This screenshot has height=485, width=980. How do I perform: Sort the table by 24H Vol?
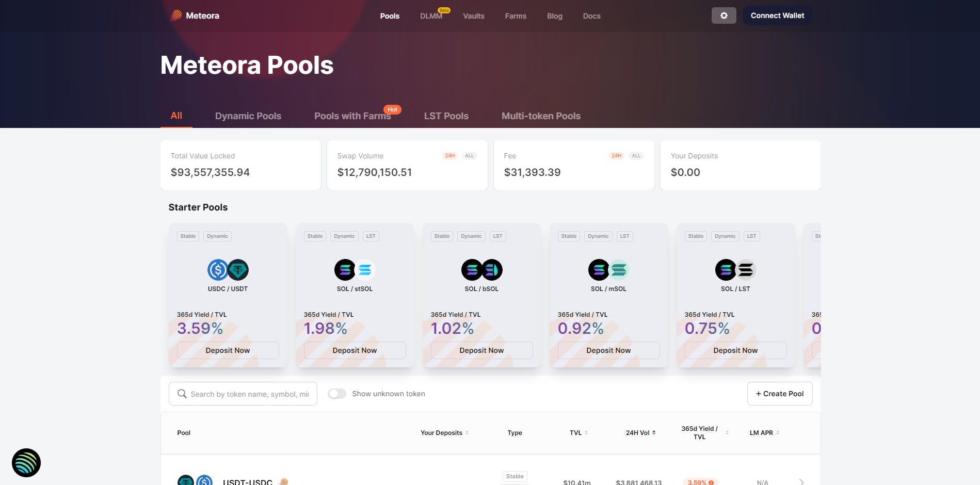pyautogui.click(x=654, y=432)
